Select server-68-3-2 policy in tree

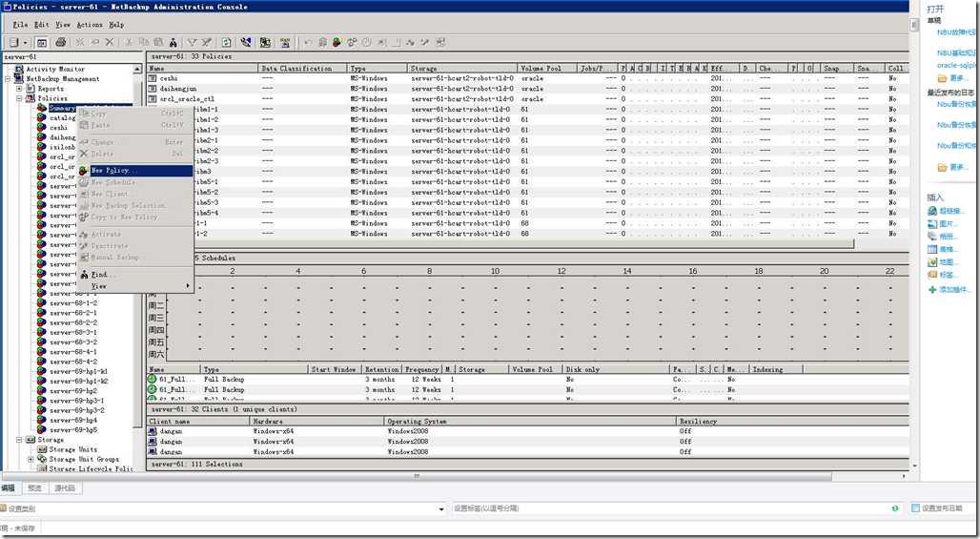coord(73,342)
